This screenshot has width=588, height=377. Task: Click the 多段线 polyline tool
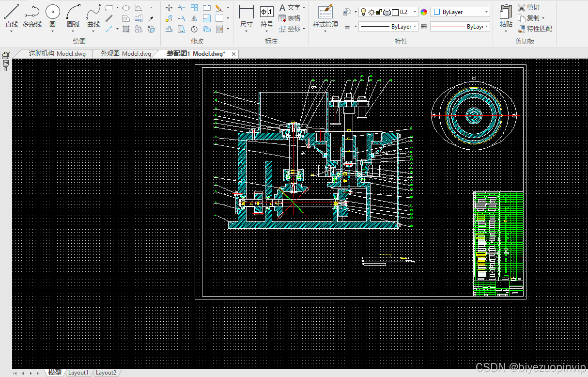[32, 16]
